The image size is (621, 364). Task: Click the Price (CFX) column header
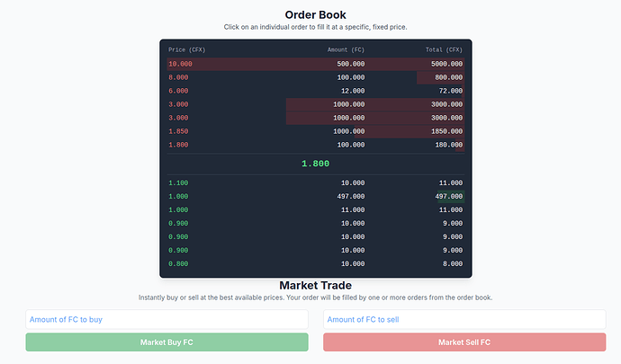pos(189,49)
